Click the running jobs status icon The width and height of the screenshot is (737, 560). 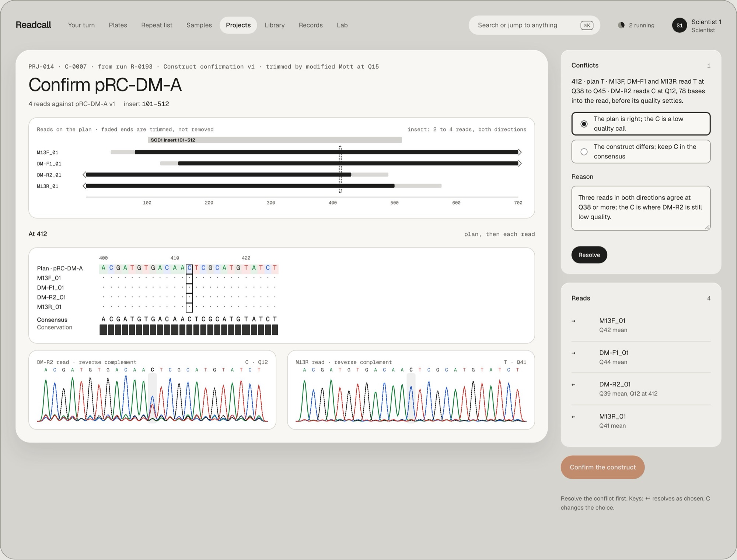(621, 25)
